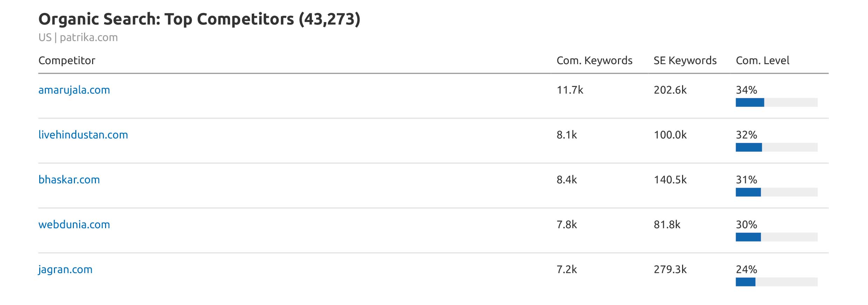This screenshot has height=305, width=868.
Task: Click the US | patrika.com subtitle
Action: tap(78, 38)
